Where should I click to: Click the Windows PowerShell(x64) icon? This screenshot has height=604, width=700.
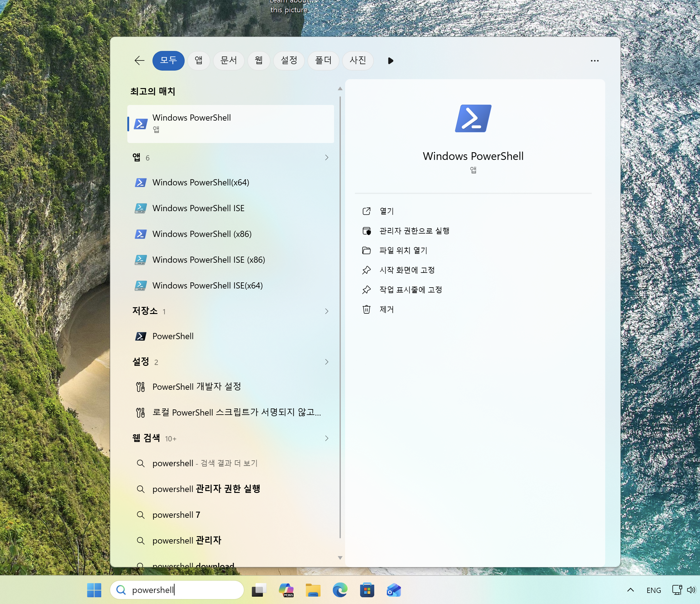pos(140,183)
